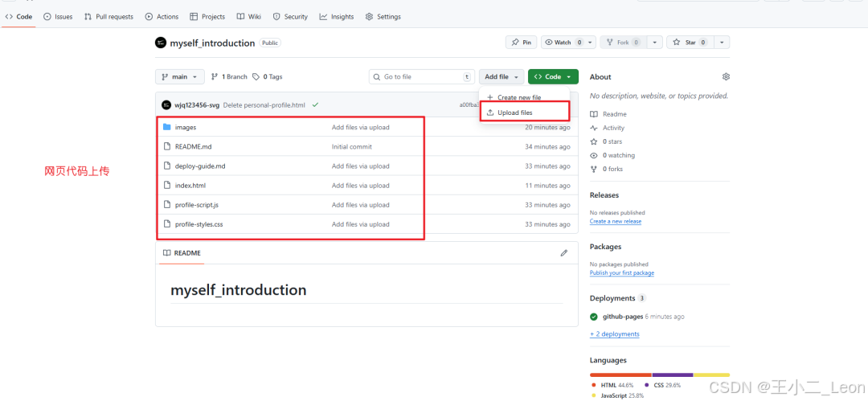Open the Insights tab
The width and height of the screenshot is (868, 401).
click(337, 17)
